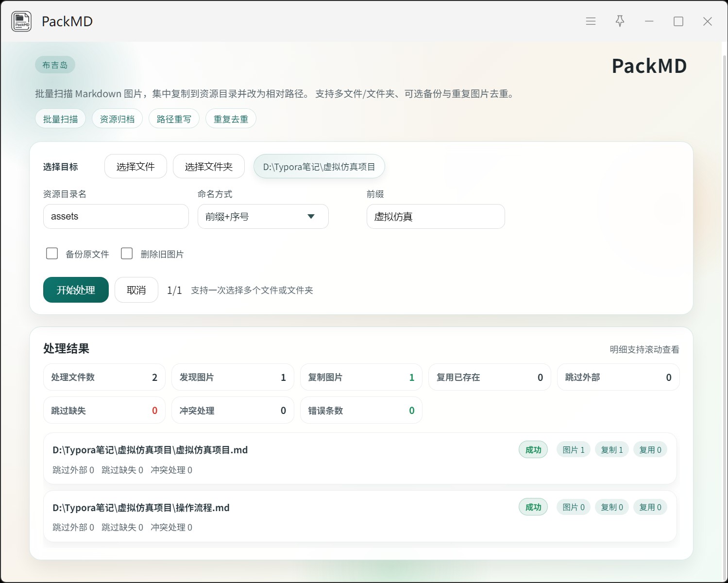Pin the window on top
728x583 pixels.
(620, 21)
